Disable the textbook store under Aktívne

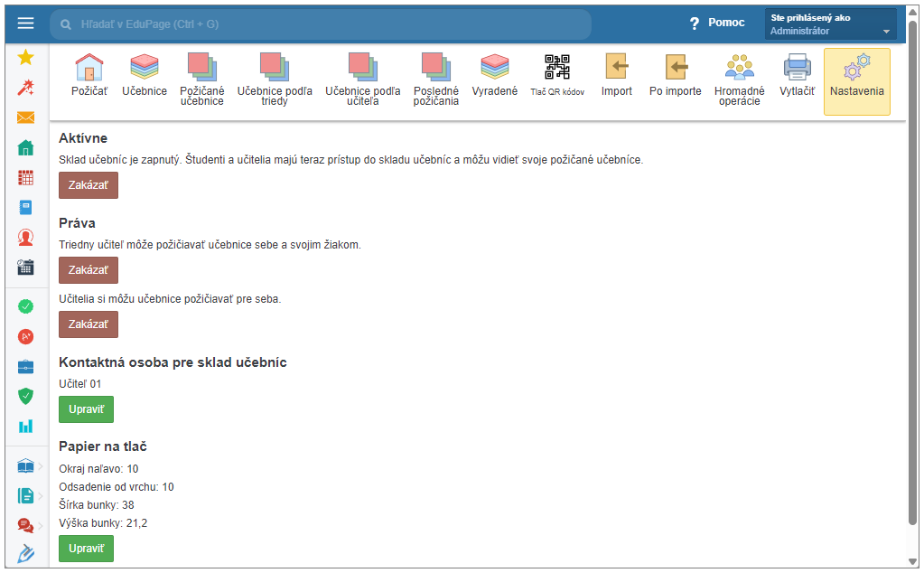click(88, 185)
